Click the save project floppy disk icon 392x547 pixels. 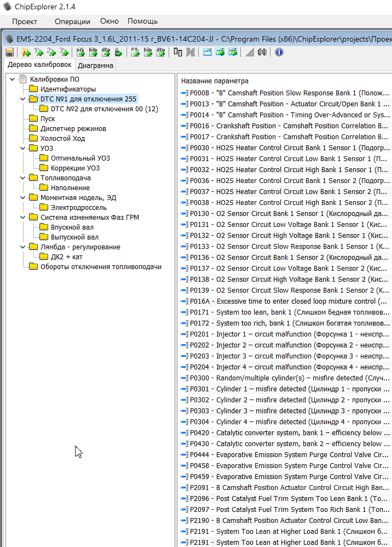[9, 52]
